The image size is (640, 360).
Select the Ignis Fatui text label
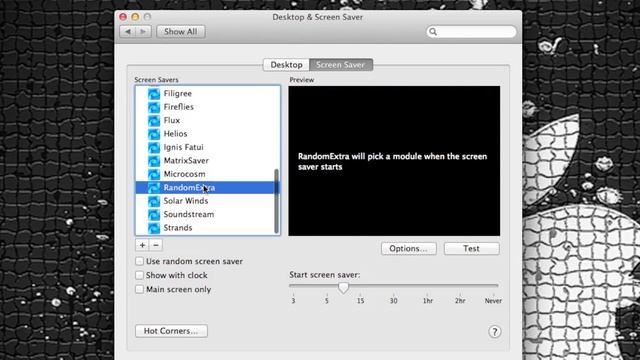[183, 147]
